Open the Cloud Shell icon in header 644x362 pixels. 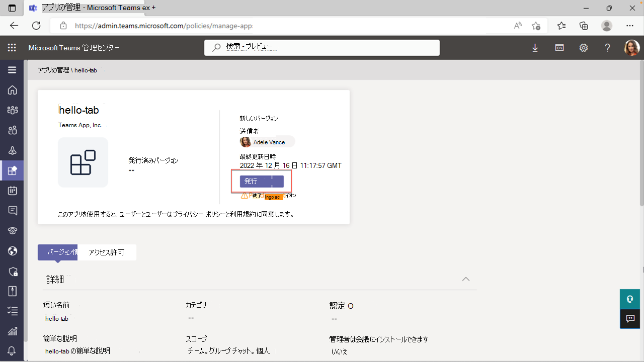(559, 48)
